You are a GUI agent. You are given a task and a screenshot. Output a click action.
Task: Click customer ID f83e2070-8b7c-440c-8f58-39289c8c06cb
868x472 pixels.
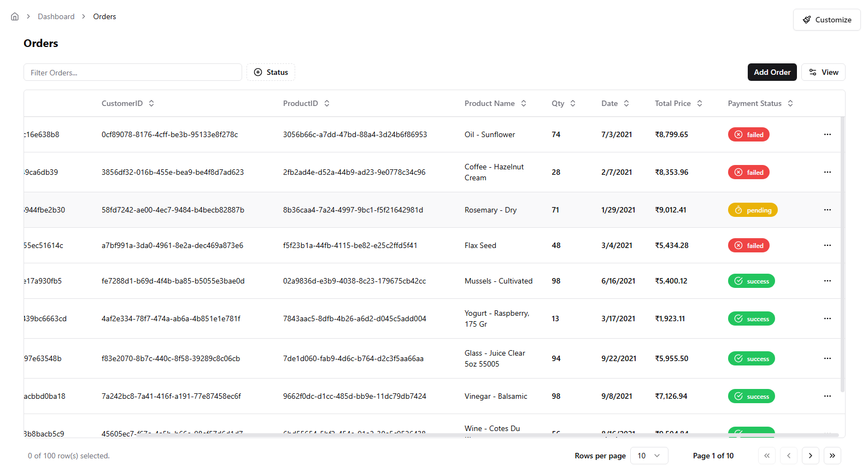coord(171,358)
